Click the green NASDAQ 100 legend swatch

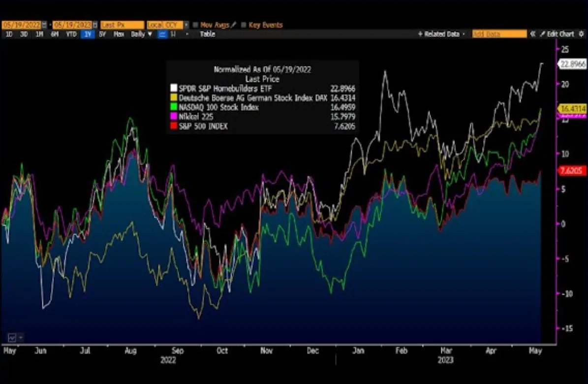174,107
